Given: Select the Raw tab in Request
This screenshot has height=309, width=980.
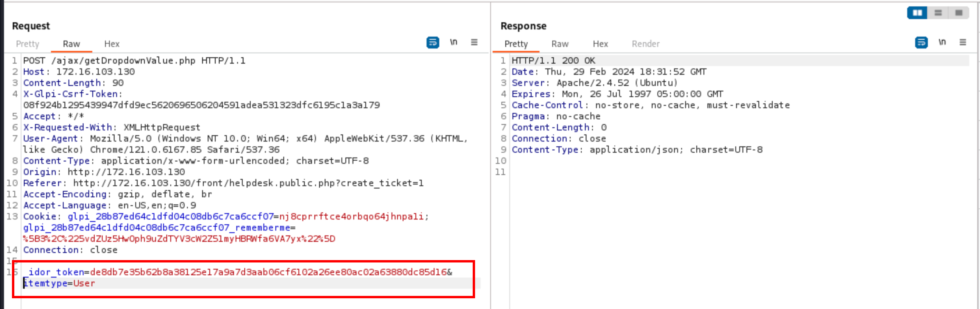Looking at the screenshot, I should (x=71, y=44).
